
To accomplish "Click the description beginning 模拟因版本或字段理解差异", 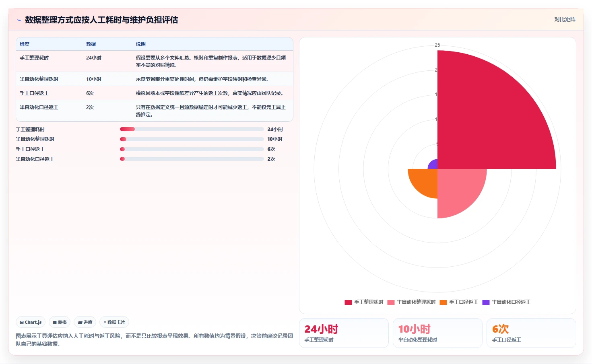I will [x=209, y=93].
